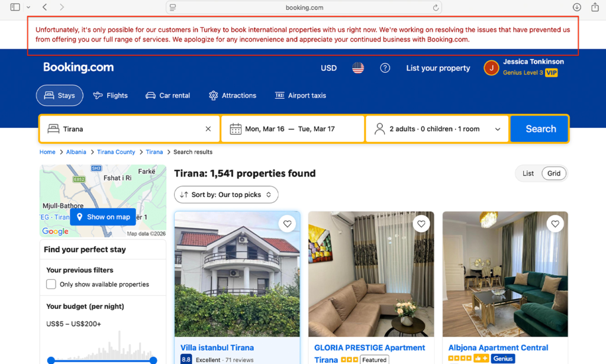Click the US flag language icon
This screenshot has width=606, height=364.
tap(358, 68)
